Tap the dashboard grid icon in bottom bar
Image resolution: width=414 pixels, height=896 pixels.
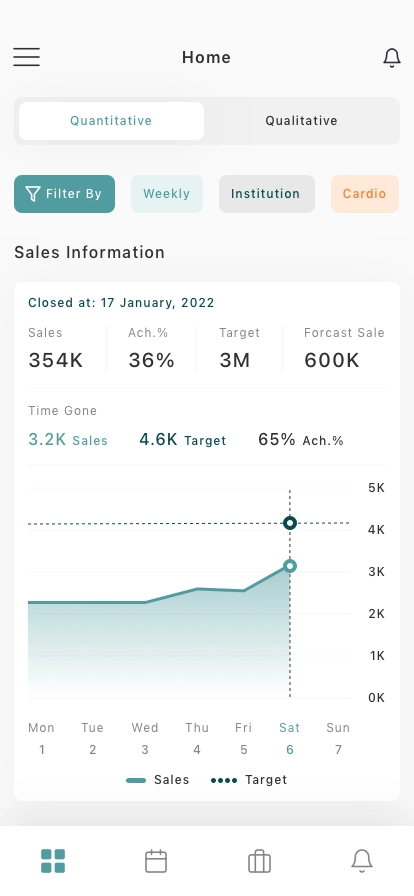click(53, 861)
